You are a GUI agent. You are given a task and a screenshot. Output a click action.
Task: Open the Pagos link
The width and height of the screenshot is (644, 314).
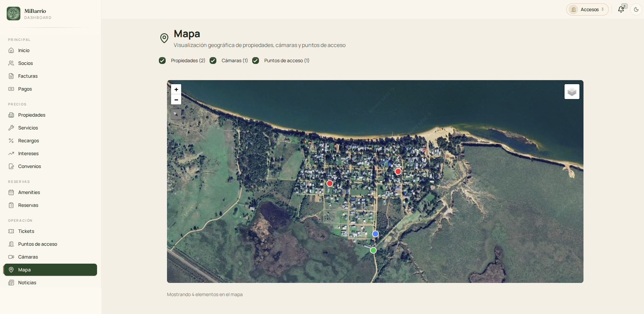50,89
